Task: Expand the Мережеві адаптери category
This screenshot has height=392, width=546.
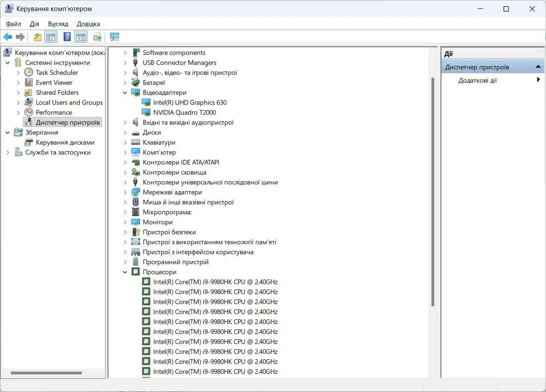Action: click(x=125, y=192)
